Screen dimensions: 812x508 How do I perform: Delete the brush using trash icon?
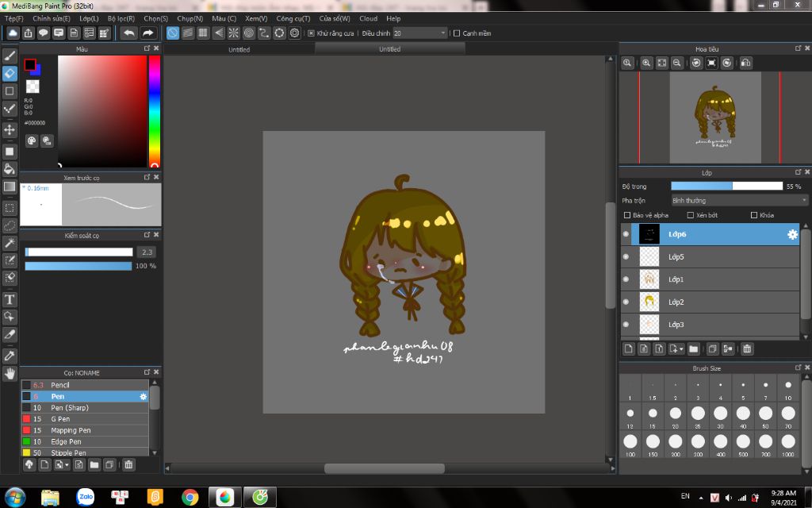coord(128,464)
